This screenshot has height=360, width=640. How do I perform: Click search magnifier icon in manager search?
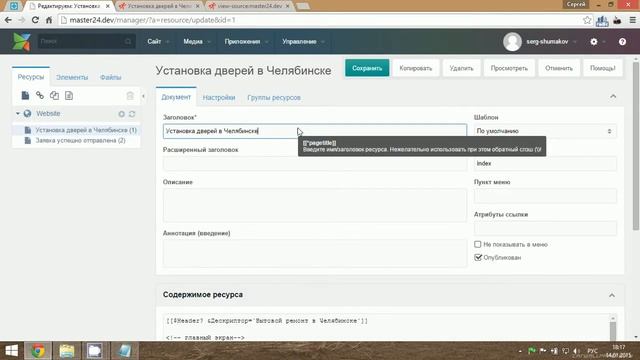point(128,42)
